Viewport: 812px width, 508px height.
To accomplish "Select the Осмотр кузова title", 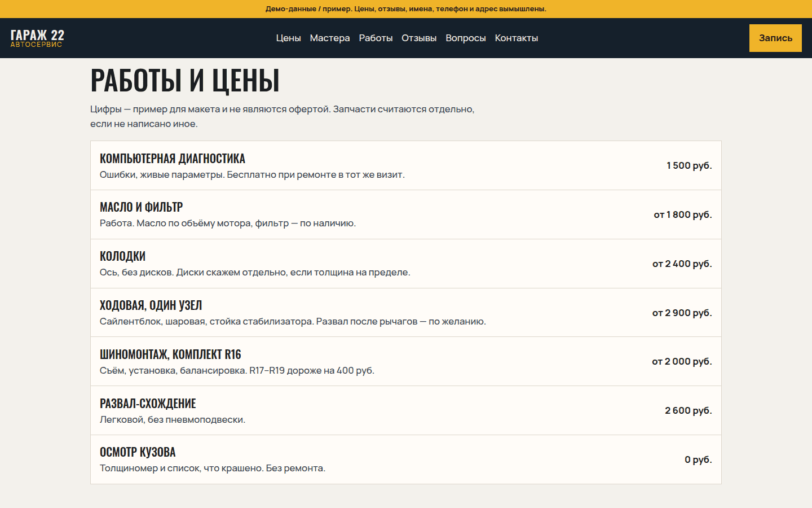I will point(138,452).
